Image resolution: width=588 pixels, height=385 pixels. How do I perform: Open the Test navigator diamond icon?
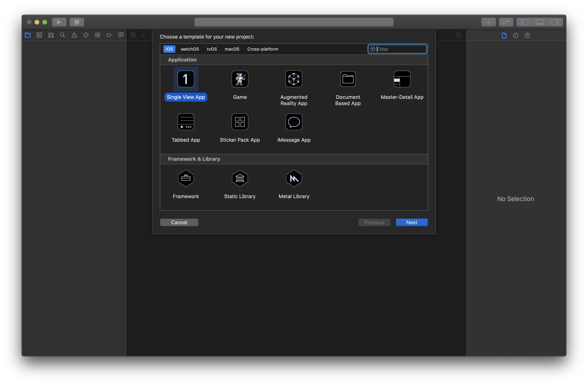(86, 35)
